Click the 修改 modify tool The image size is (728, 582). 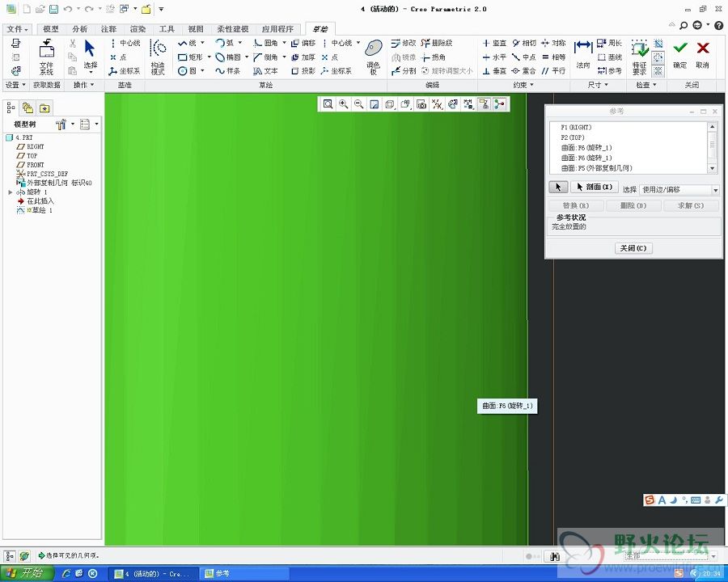coord(403,43)
